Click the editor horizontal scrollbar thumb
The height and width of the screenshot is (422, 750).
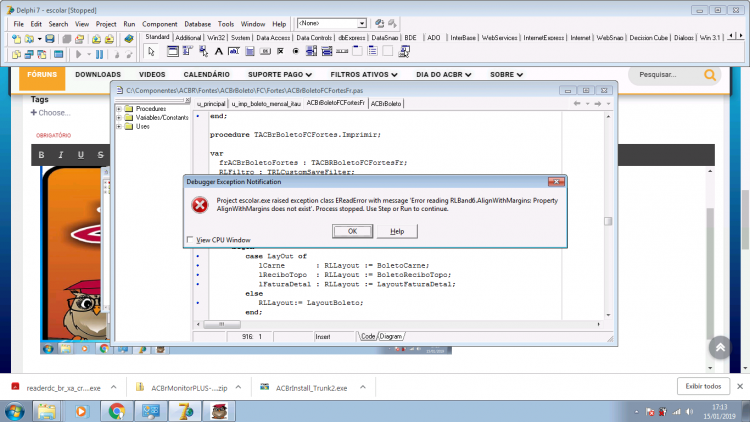click(x=222, y=324)
